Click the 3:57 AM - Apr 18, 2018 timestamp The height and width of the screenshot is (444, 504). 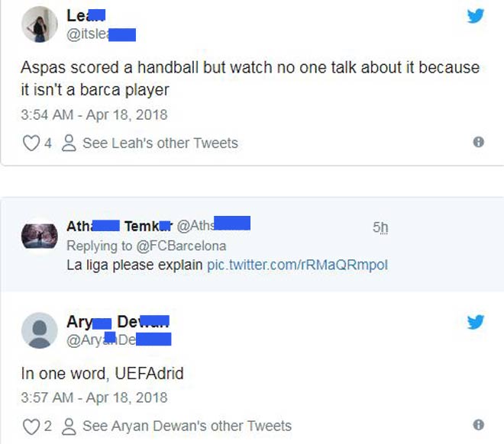[x=94, y=397]
